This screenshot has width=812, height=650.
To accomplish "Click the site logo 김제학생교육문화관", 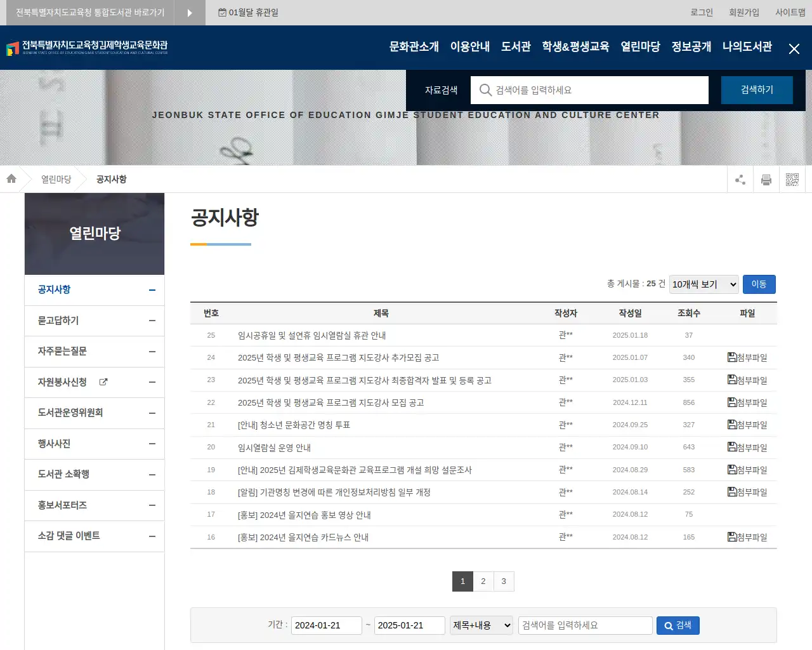I will pos(87,48).
